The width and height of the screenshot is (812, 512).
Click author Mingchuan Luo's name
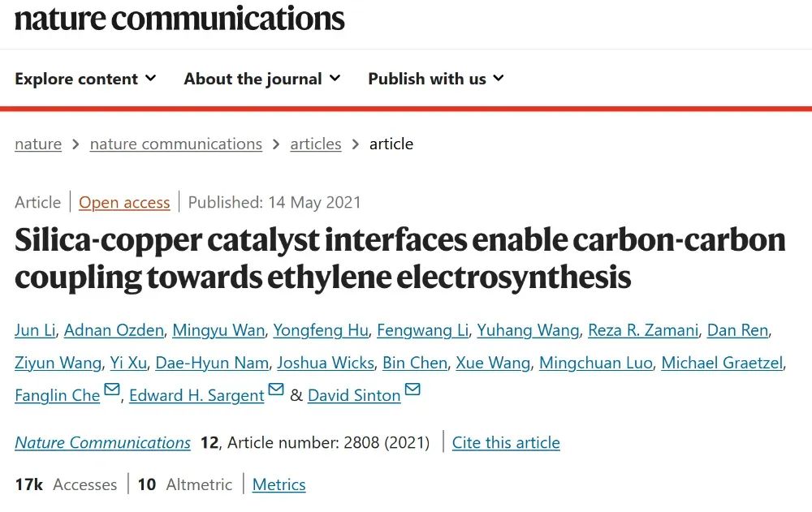pyautogui.click(x=595, y=363)
